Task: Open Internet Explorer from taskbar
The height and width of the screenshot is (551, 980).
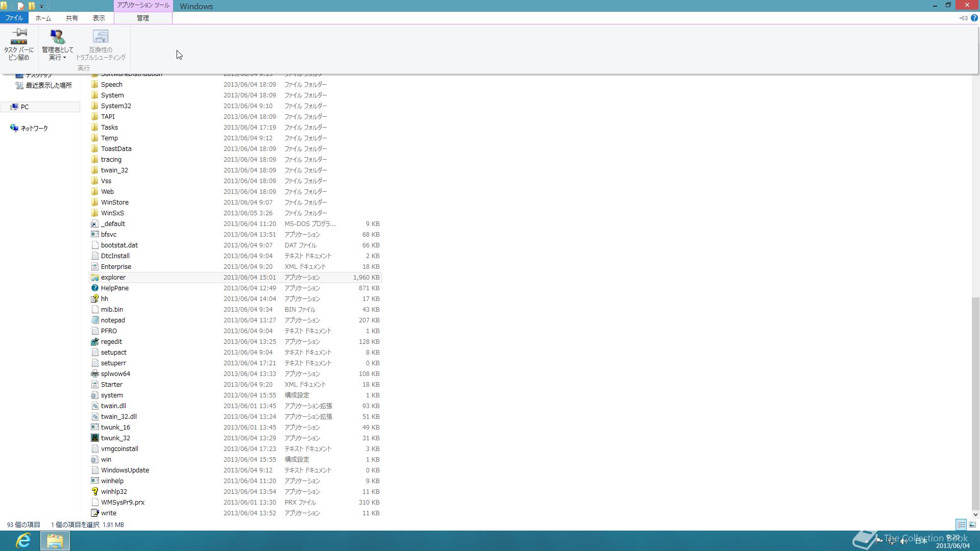Action: click(23, 541)
